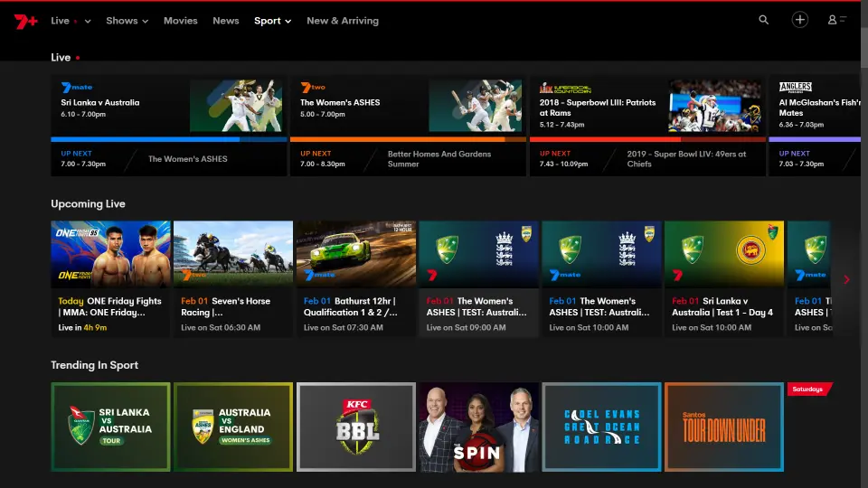868x488 pixels.
Task: Click the plus circle add icon
Action: coord(799,20)
